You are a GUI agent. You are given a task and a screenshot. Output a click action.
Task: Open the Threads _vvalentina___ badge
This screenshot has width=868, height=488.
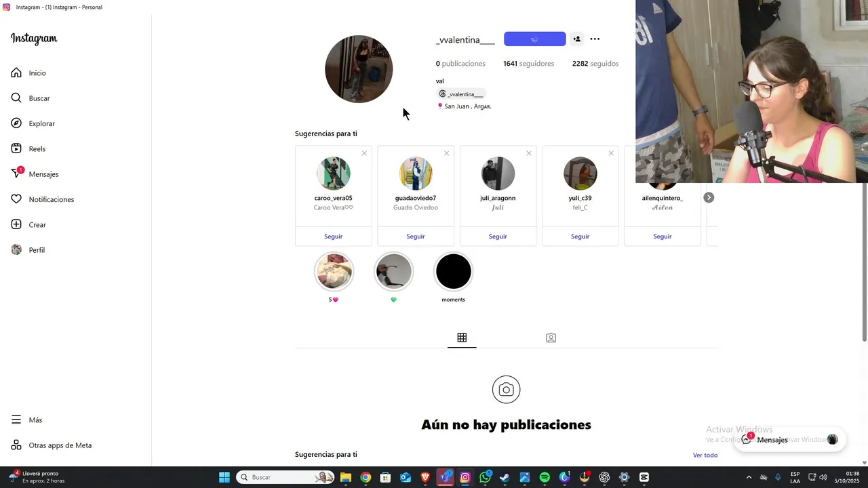point(460,94)
